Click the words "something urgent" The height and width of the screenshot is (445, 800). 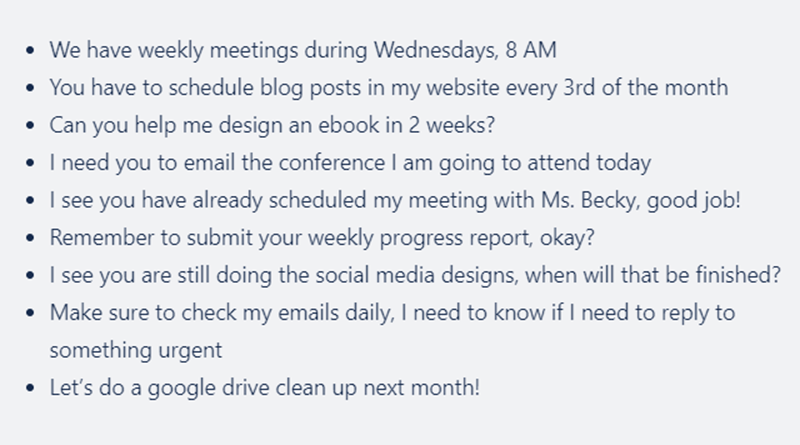coord(136,350)
